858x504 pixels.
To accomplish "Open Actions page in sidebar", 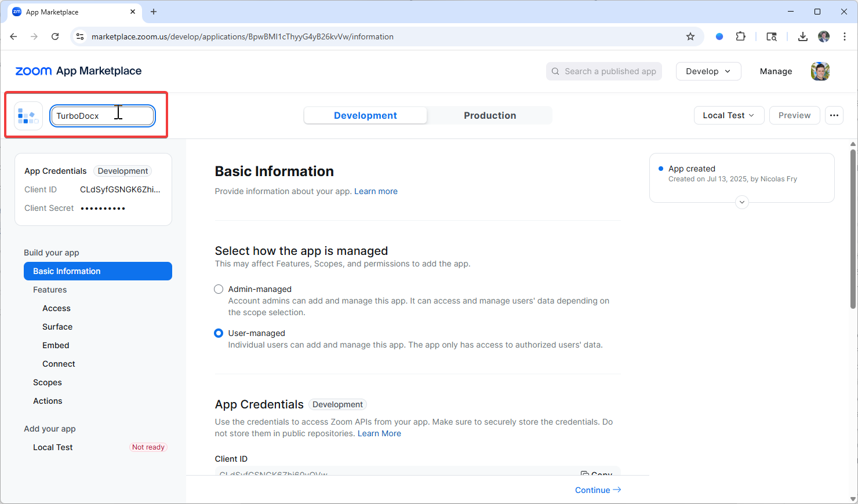I will 48,401.
